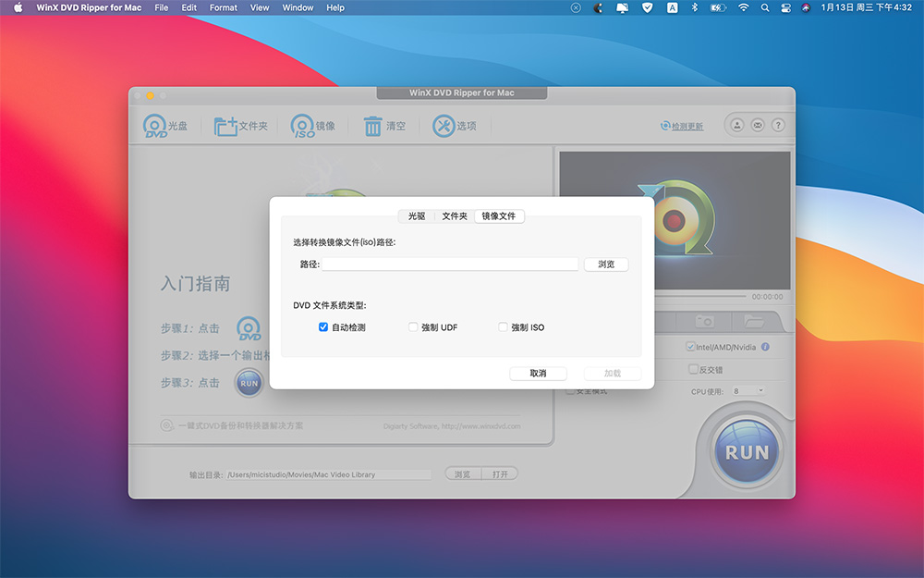Enable the 强制 ISO checkbox
Image resolution: width=924 pixels, height=578 pixels.
(503, 326)
